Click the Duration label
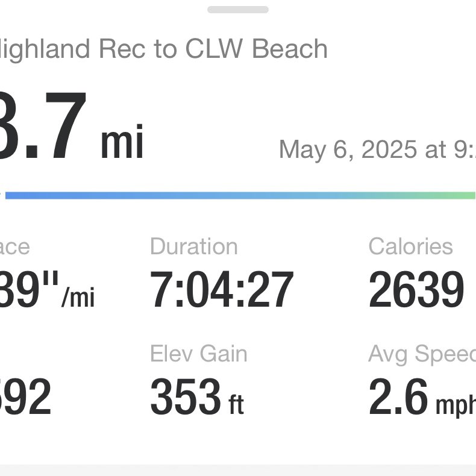The width and height of the screenshot is (476, 476). point(193,246)
